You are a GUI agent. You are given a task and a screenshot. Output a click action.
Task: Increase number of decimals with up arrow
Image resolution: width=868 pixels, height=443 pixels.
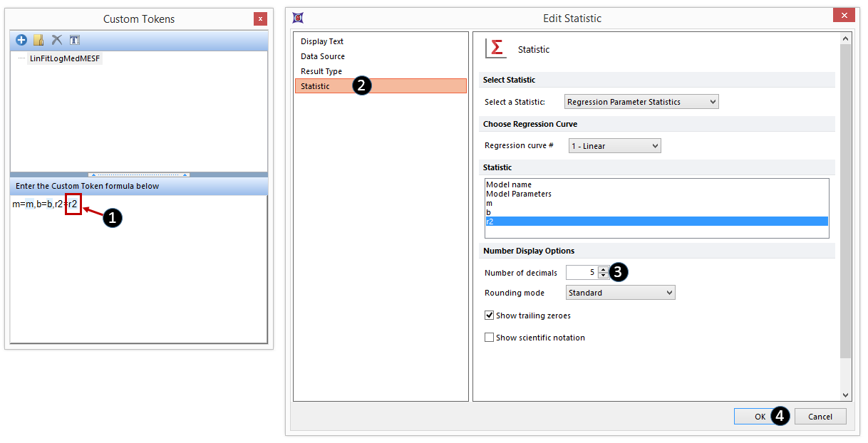[x=604, y=269]
